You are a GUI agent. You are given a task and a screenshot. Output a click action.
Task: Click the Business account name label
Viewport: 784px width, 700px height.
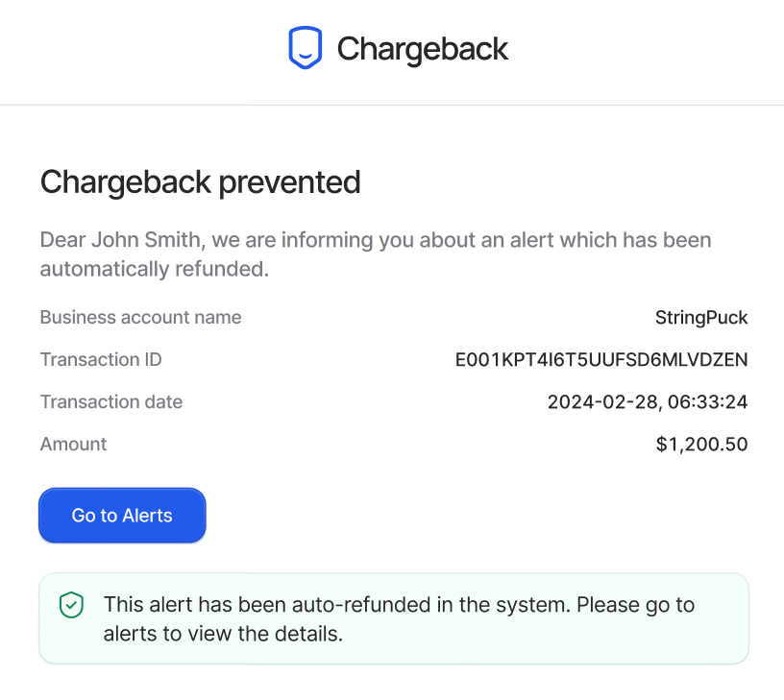pos(140,317)
